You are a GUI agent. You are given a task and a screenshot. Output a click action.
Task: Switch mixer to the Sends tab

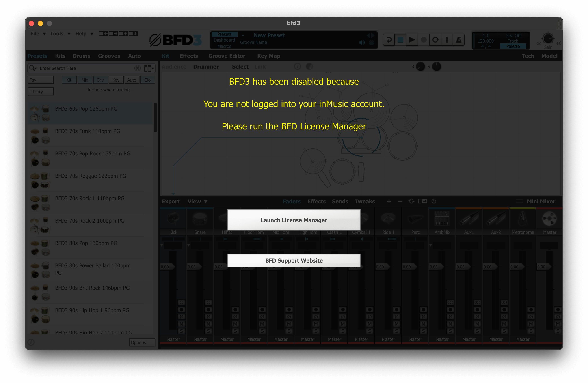340,201
